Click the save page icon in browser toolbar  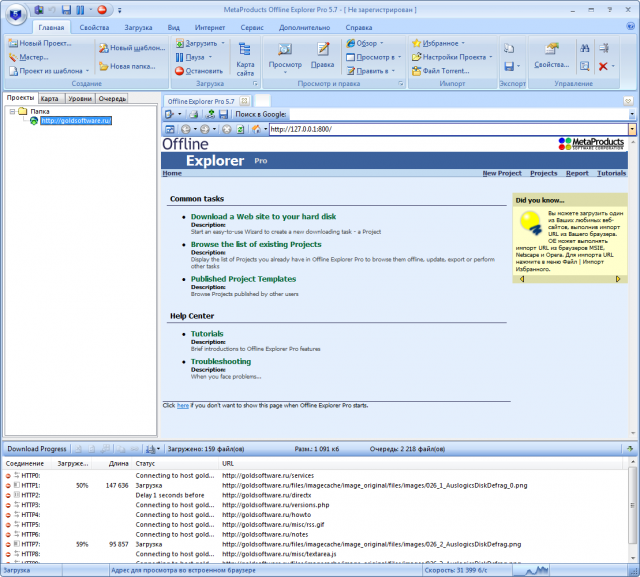223,115
